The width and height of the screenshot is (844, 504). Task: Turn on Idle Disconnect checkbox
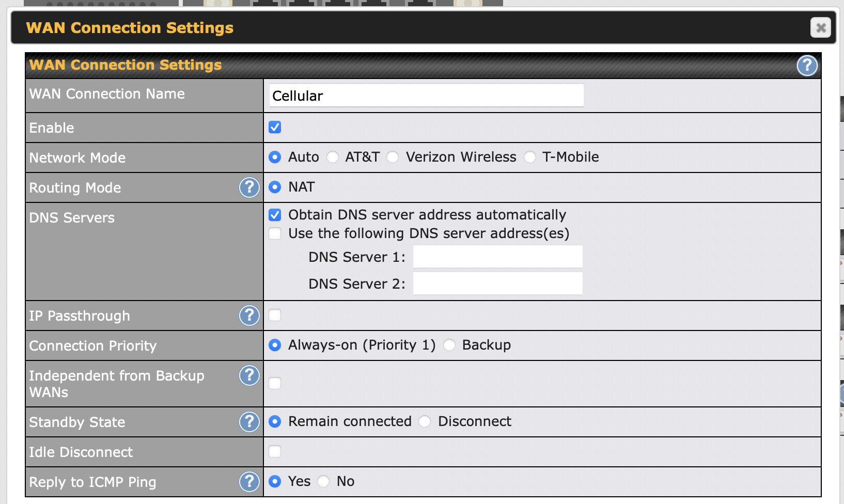click(275, 451)
